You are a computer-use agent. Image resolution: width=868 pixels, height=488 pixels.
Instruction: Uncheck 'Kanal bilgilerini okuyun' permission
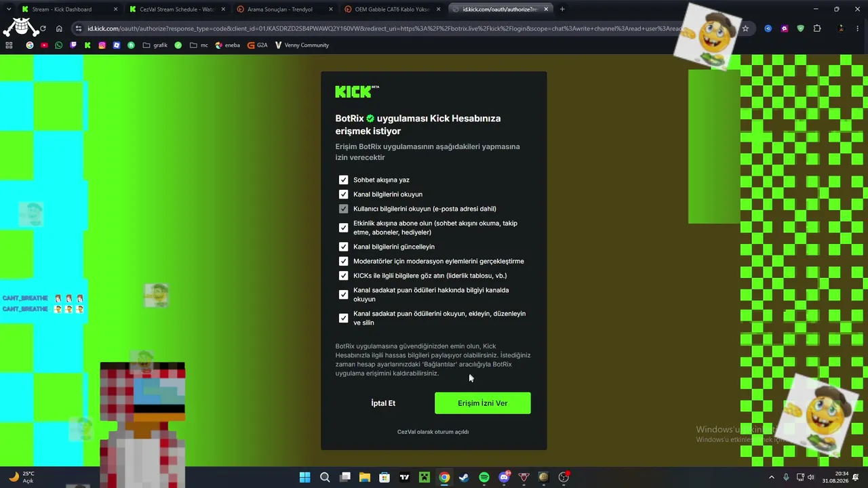coord(343,194)
